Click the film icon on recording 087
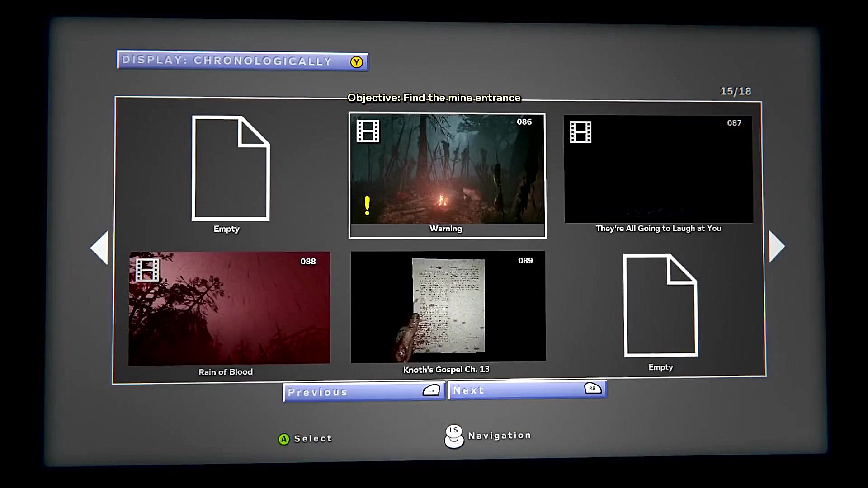Image resolution: width=868 pixels, height=488 pixels. coord(580,132)
